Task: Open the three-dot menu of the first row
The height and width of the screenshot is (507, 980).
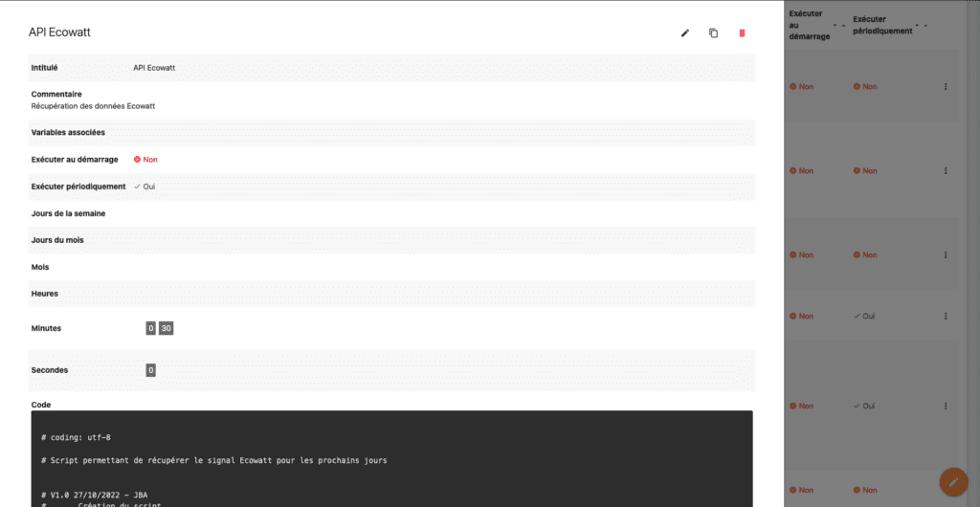Action: (x=946, y=87)
